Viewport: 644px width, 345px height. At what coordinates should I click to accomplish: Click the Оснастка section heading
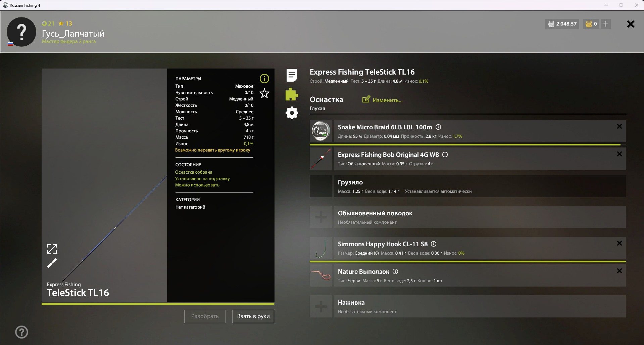point(327,99)
